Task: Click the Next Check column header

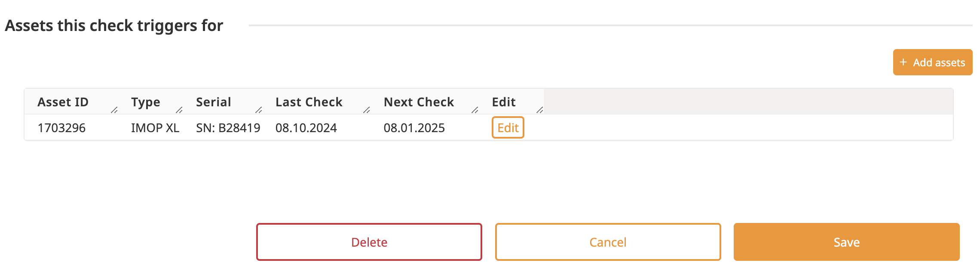Action: (x=419, y=102)
